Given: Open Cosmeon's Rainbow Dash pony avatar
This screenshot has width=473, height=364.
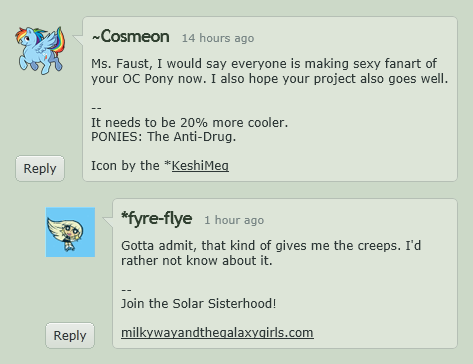Looking at the screenshot, I should click(x=40, y=50).
